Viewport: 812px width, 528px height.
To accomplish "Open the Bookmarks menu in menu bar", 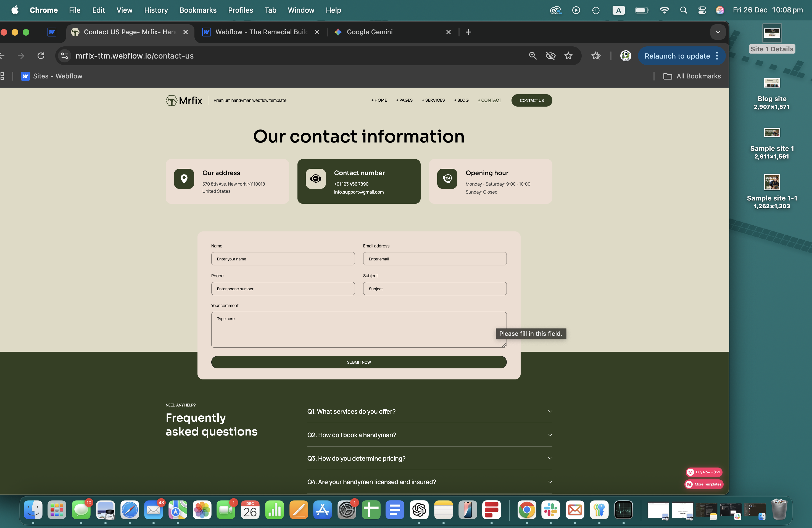I will (x=198, y=10).
